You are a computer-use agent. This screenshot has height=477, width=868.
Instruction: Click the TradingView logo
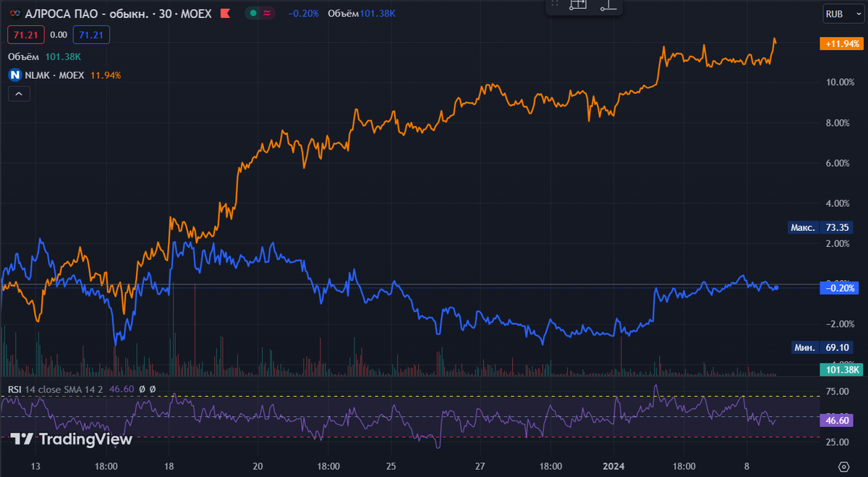(x=71, y=439)
